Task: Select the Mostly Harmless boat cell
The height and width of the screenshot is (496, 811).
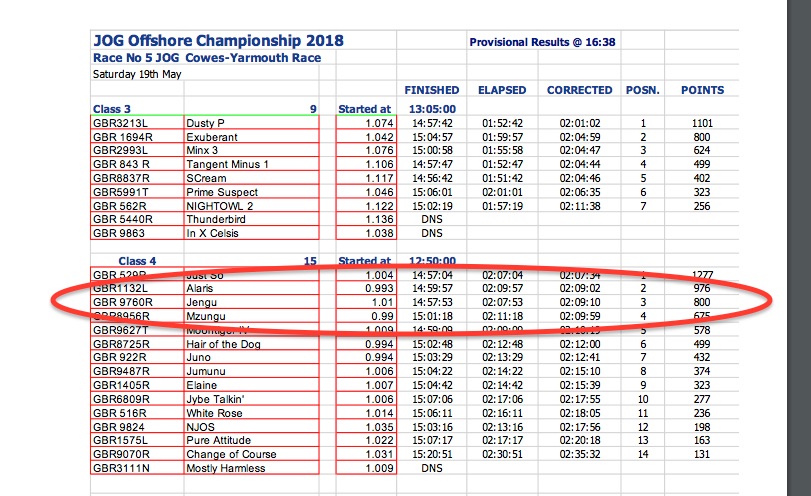Action: (251, 468)
